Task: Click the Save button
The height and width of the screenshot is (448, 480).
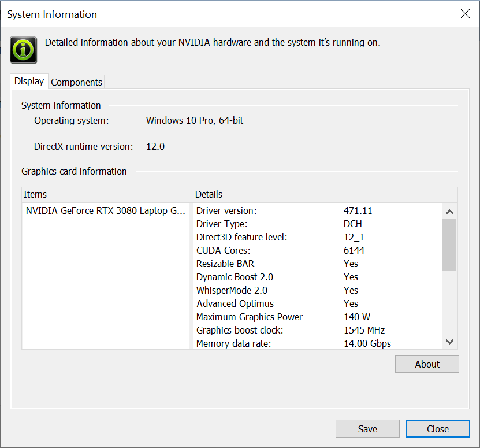Action: tap(367, 429)
